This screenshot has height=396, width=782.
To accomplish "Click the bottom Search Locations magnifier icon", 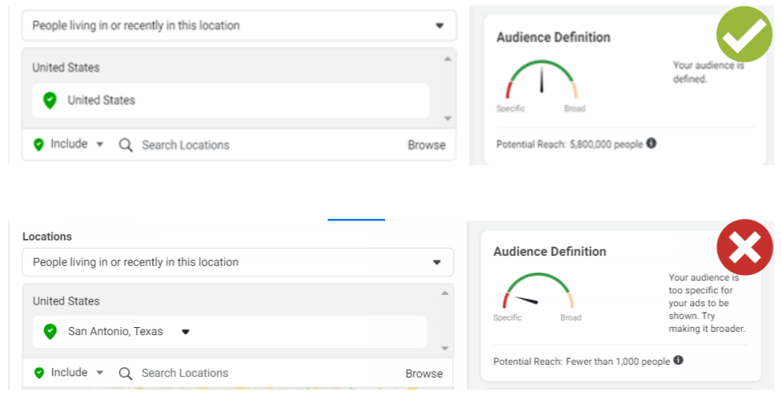I will tap(125, 374).
